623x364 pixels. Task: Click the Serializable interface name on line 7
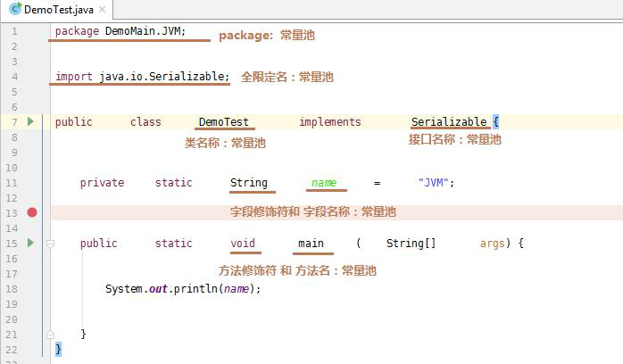(449, 122)
